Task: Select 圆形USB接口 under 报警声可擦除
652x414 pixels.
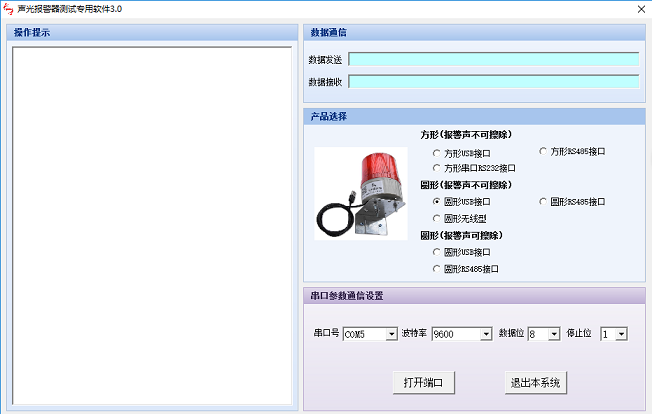Action: (x=462, y=252)
